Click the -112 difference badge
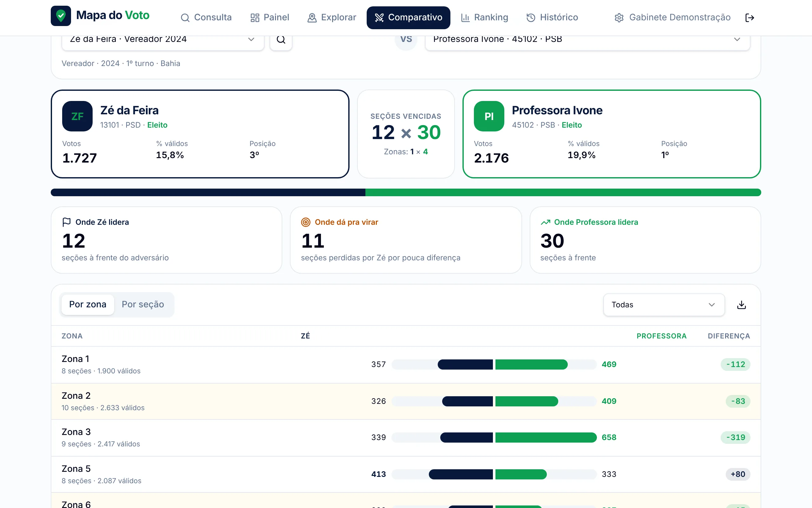812x508 pixels. point(736,364)
